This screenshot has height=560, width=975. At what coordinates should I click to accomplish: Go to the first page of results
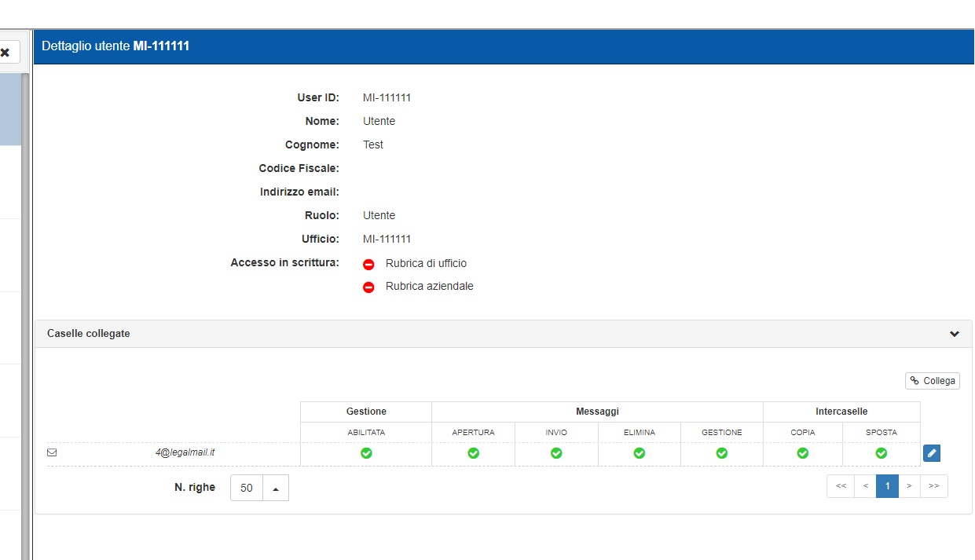[x=841, y=486]
